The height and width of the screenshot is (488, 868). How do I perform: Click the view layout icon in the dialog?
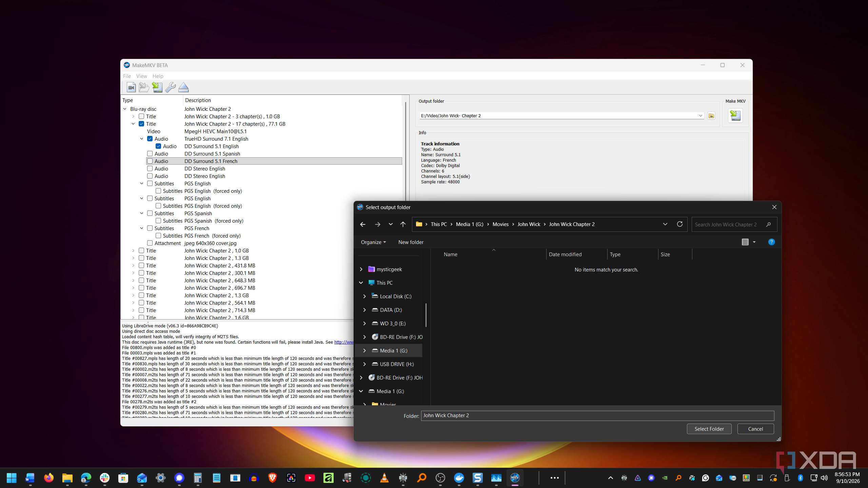(745, 242)
